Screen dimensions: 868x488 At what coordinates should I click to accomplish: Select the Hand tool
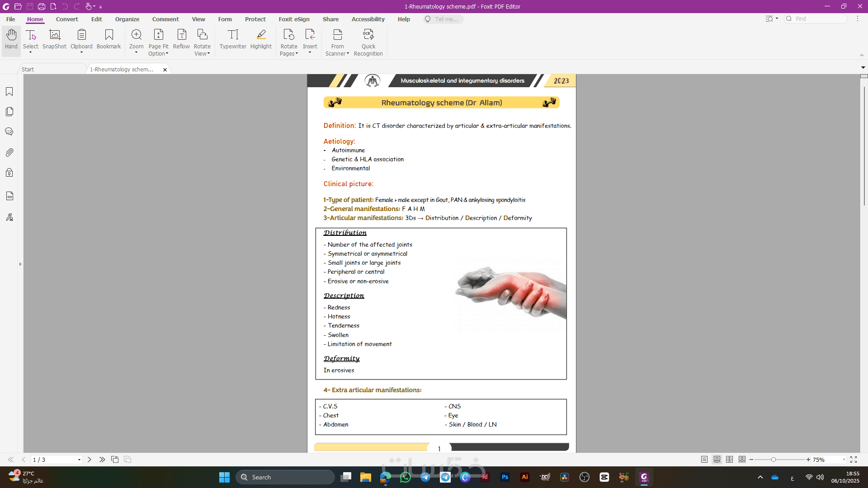click(11, 39)
